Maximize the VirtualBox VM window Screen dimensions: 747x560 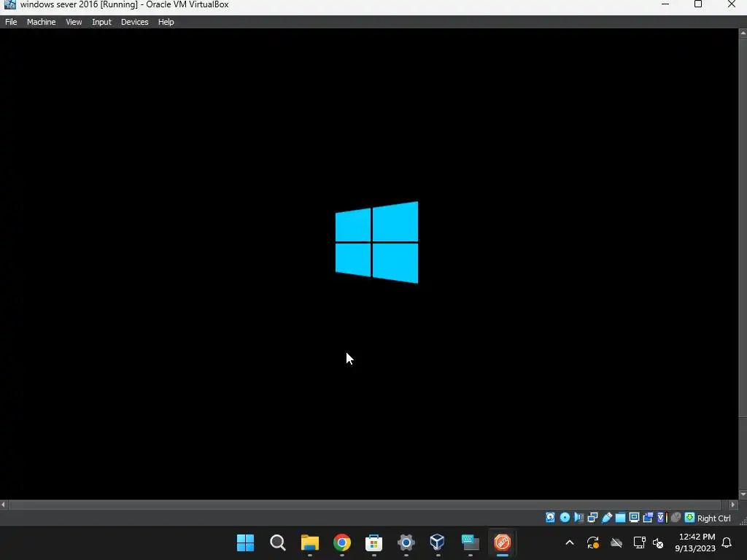point(698,4)
